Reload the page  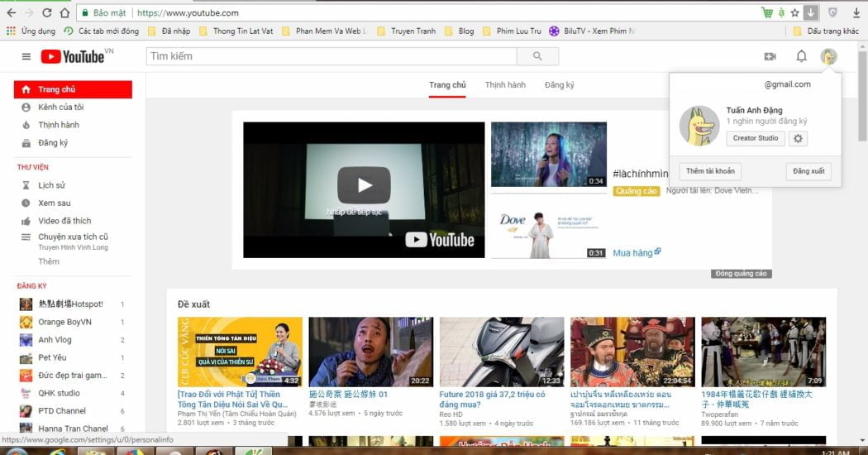[47, 12]
